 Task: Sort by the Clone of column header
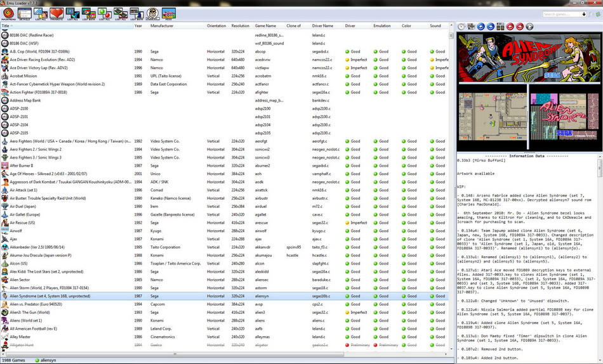[298, 26]
